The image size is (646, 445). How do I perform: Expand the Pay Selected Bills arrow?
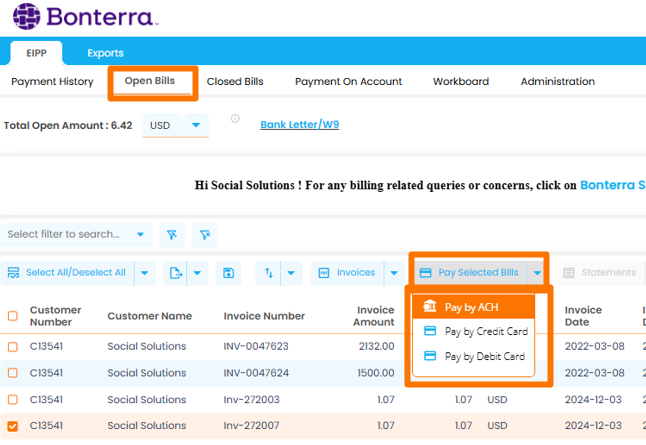point(537,273)
